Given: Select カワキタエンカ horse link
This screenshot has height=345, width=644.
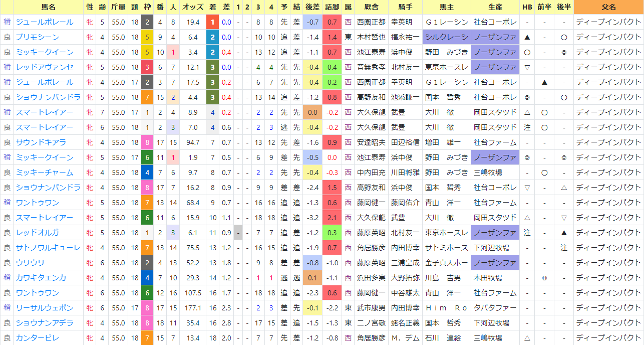Looking at the screenshot, I should point(41,278).
